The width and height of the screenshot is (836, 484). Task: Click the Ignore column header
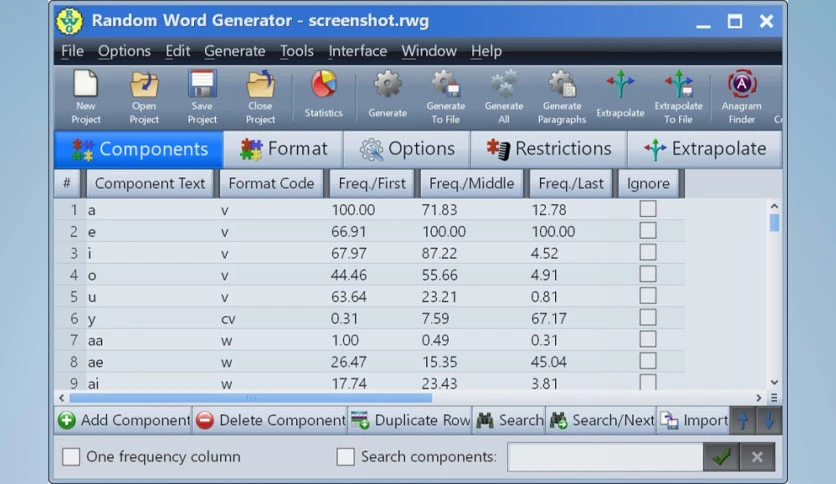[x=648, y=183]
